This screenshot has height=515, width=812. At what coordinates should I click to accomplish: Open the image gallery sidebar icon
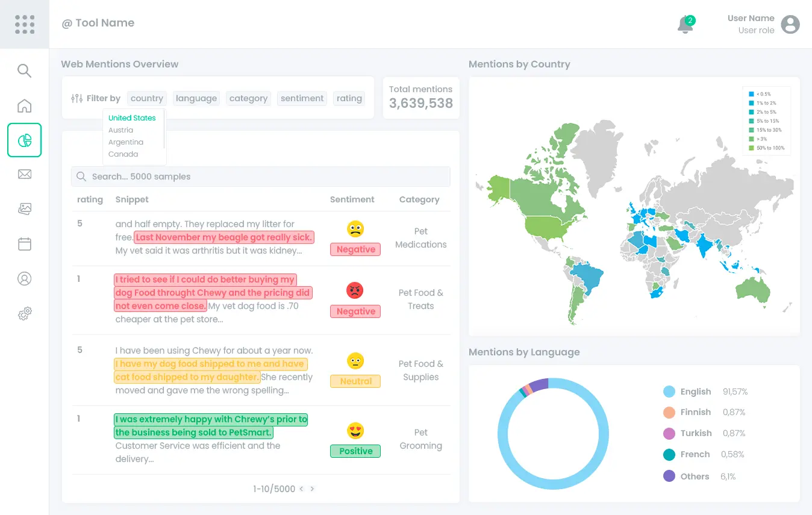[x=24, y=209]
